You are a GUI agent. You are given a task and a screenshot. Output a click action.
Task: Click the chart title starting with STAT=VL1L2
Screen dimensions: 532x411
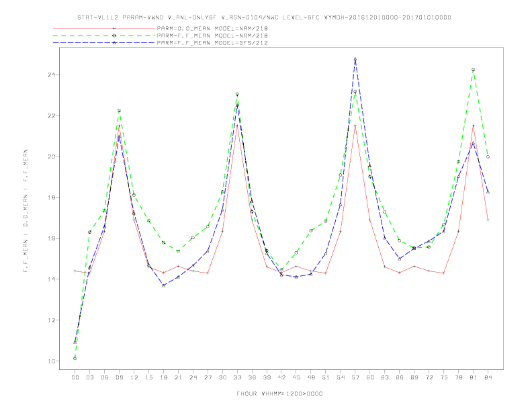pos(264,17)
